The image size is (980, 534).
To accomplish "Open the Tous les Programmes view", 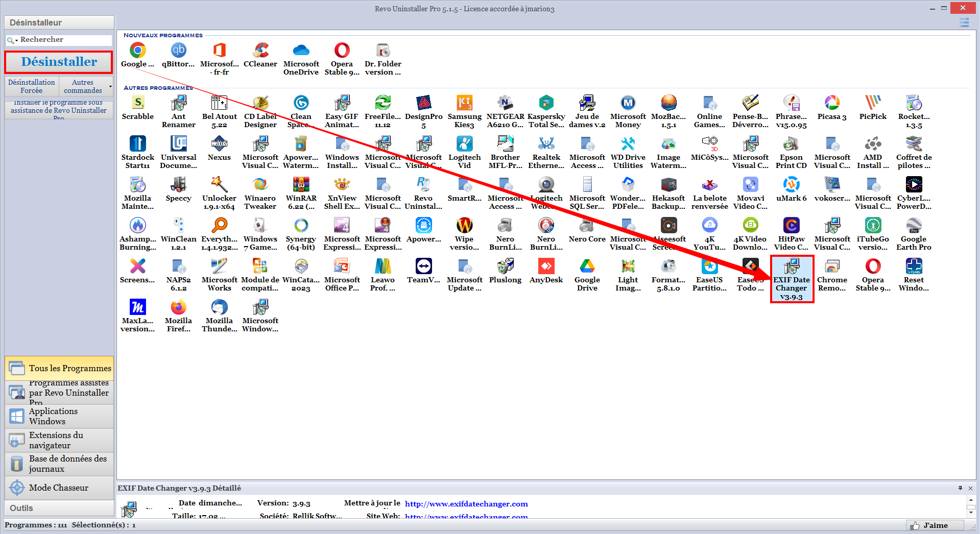I will click(x=59, y=368).
